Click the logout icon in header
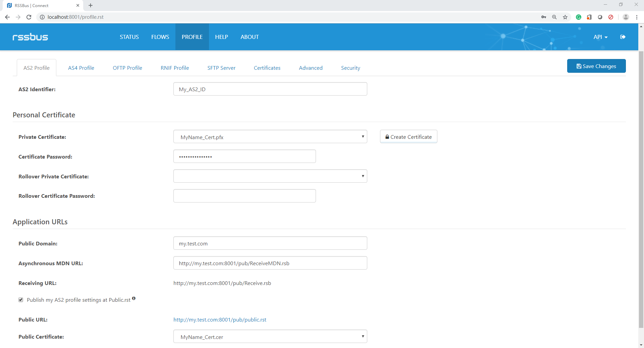The width and height of the screenshot is (644, 348). pyautogui.click(x=623, y=37)
